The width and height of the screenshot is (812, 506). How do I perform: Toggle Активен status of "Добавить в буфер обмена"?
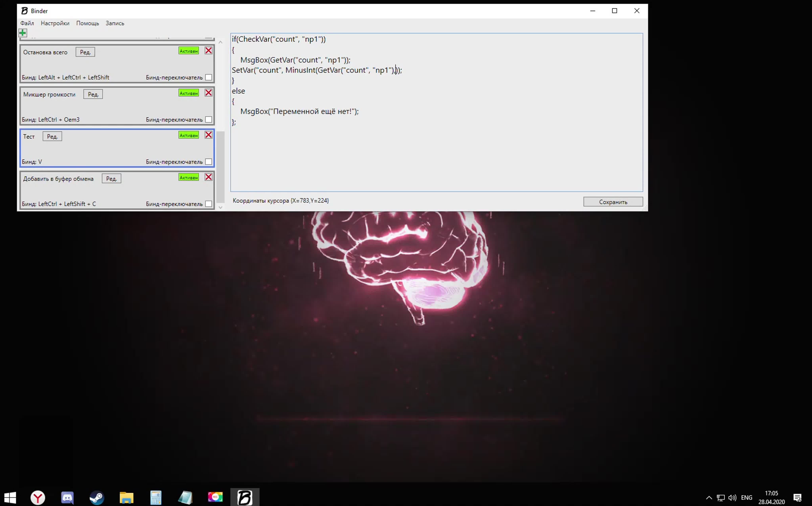189,177
